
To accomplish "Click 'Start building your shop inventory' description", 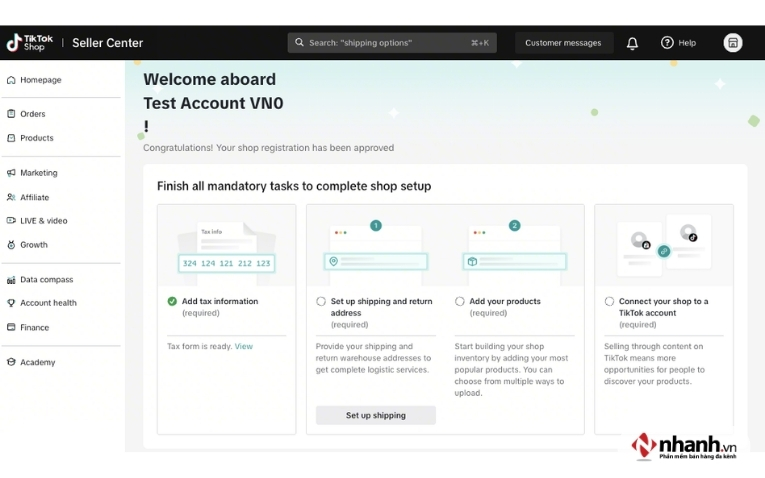I will [511, 370].
